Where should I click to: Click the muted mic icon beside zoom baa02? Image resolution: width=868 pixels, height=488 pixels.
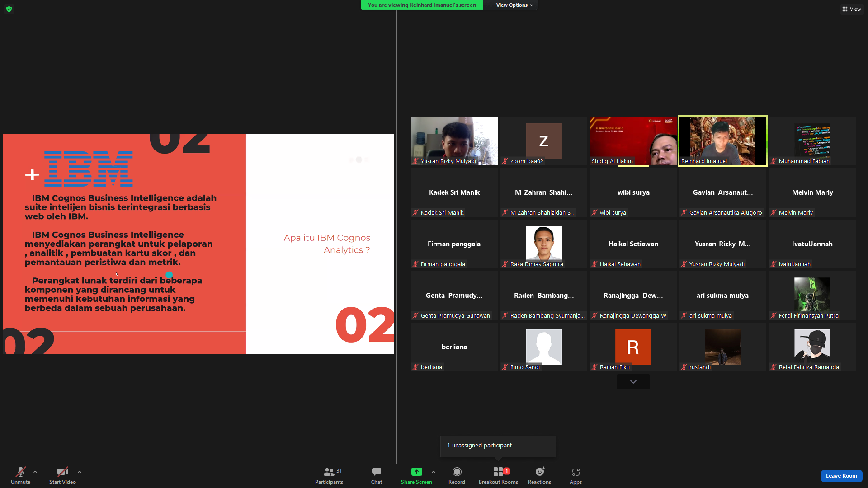tap(505, 161)
